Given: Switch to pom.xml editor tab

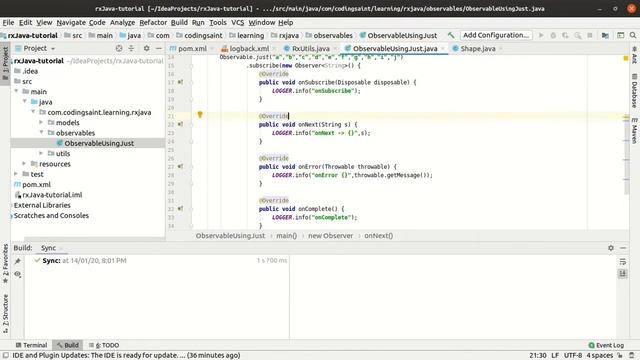Looking at the screenshot, I should click(192, 49).
